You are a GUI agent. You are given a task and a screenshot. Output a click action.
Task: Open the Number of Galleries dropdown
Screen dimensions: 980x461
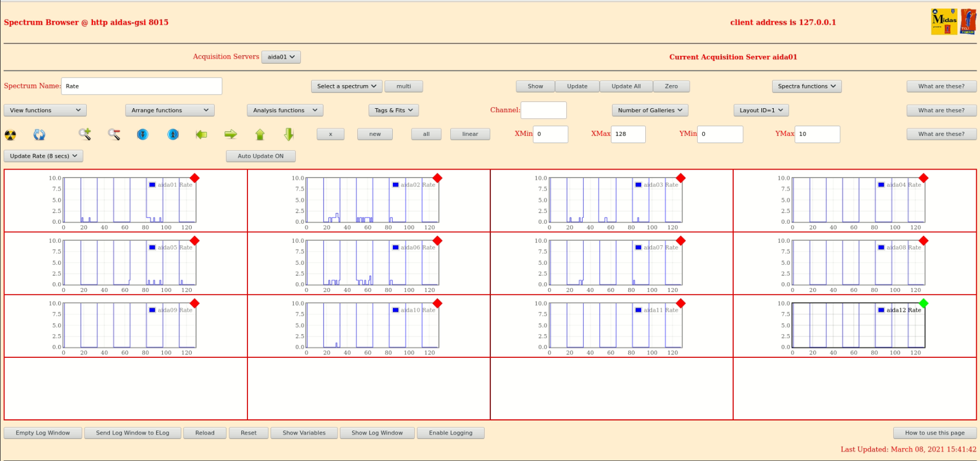pos(649,110)
